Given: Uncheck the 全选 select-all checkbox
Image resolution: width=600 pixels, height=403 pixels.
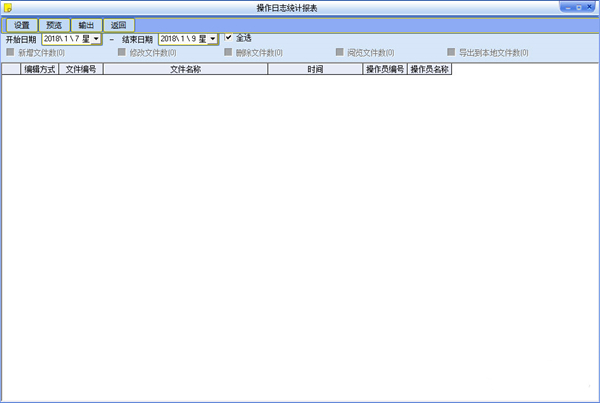Looking at the screenshot, I should click(229, 38).
